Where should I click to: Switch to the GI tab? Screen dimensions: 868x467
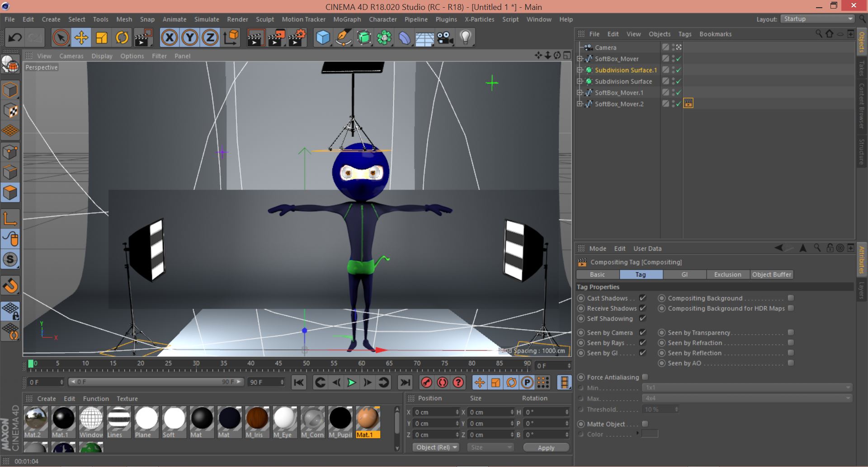684,275
